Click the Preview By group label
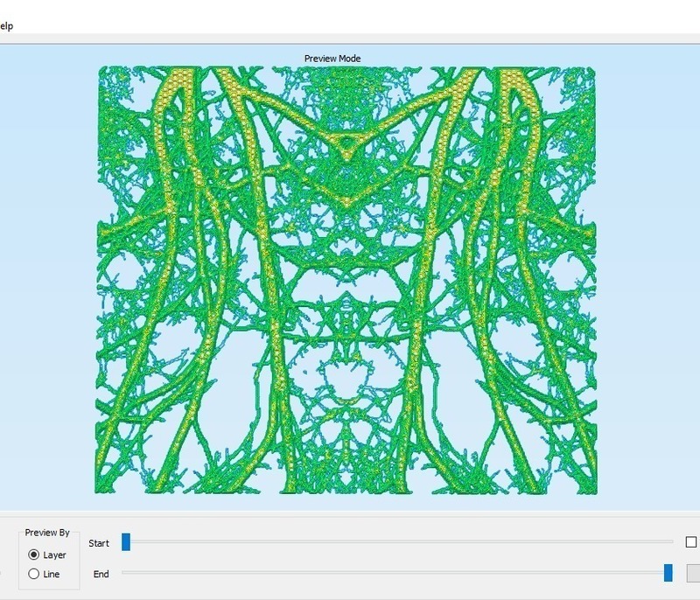 (47, 533)
